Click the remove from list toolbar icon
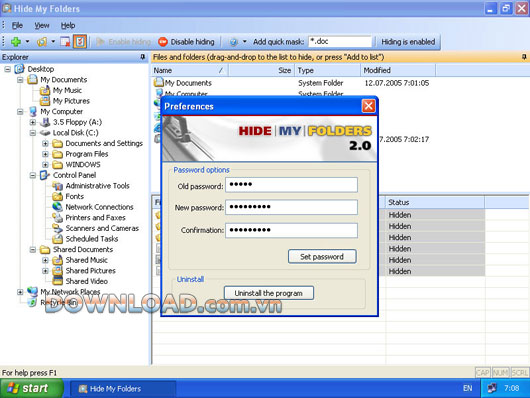 65,42
